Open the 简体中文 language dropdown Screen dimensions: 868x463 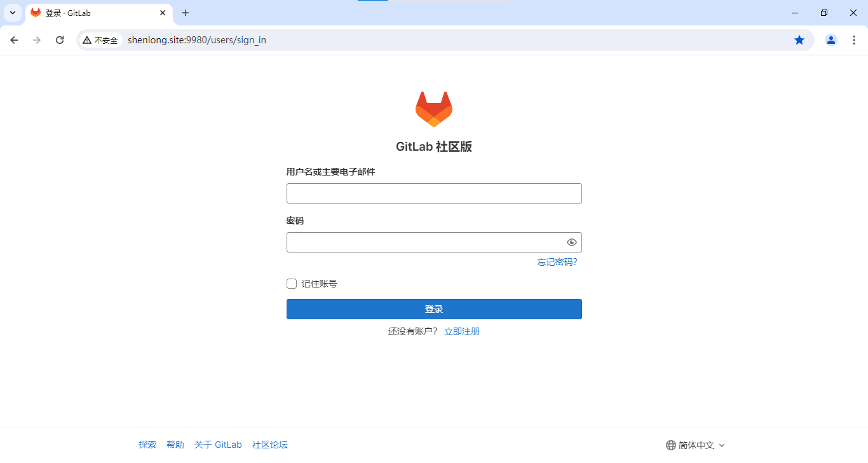tap(696, 445)
